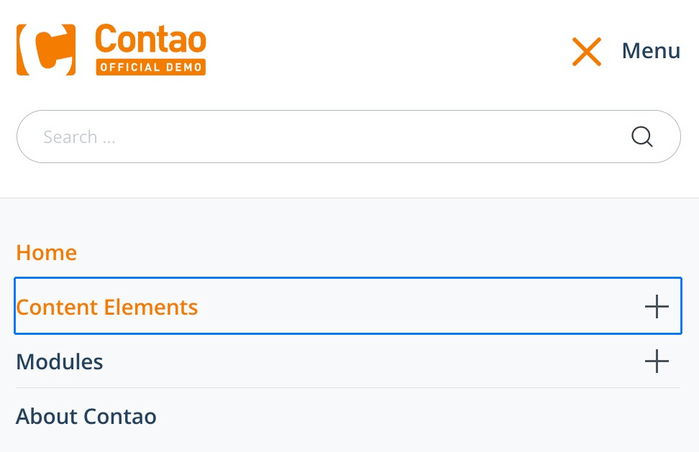The width and height of the screenshot is (699, 452).
Task: Focus the Search input field
Action: tap(320, 137)
